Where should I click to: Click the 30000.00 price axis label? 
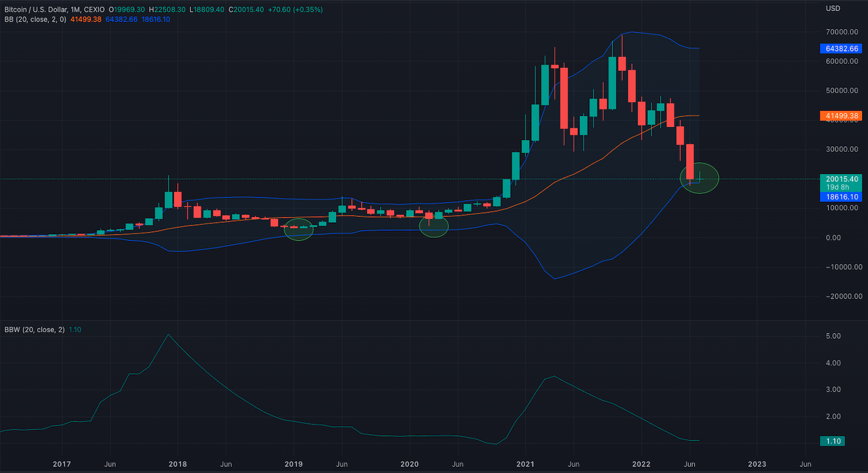coord(841,149)
